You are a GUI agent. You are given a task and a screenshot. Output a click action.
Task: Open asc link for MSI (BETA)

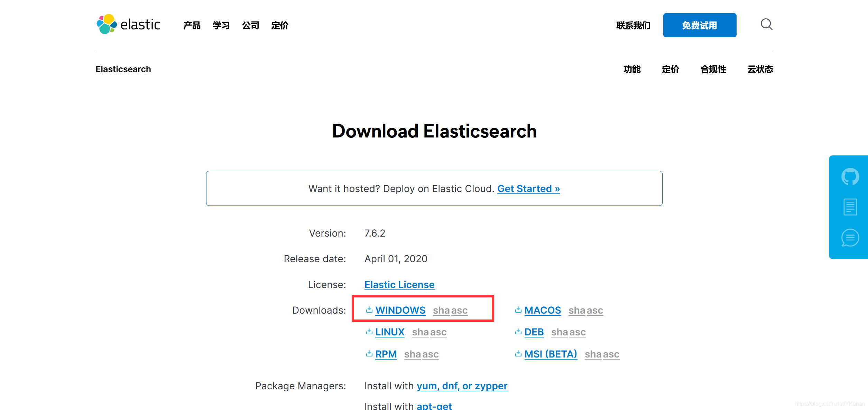click(611, 354)
